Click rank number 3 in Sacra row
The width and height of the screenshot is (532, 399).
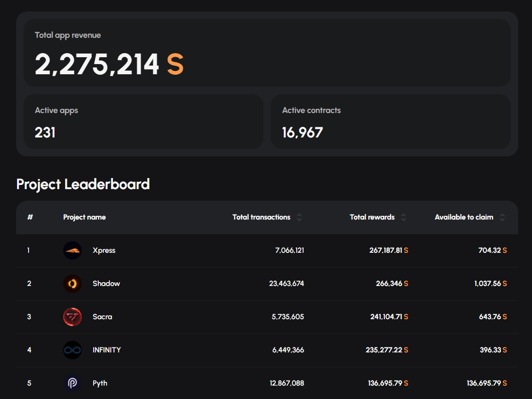click(29, 317)
